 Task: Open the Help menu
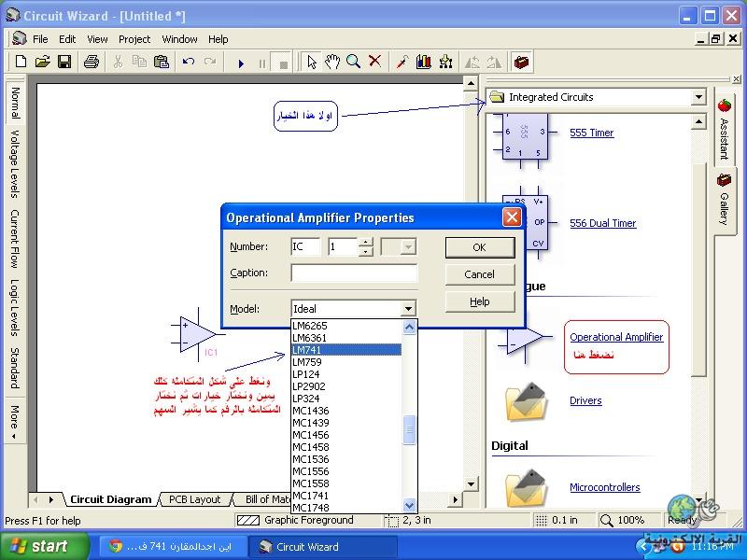(x=218, y=39)
